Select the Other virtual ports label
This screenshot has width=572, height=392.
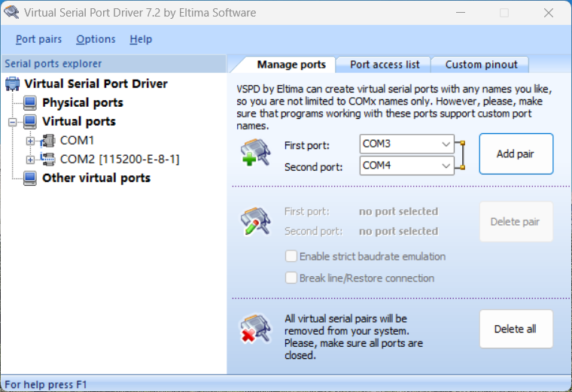(x=96, y=178)
